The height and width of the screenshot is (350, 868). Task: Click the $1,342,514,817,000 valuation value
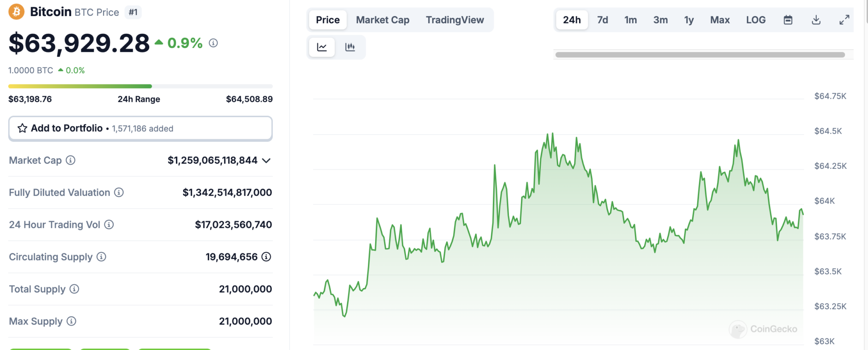click(x=227, y=193)
